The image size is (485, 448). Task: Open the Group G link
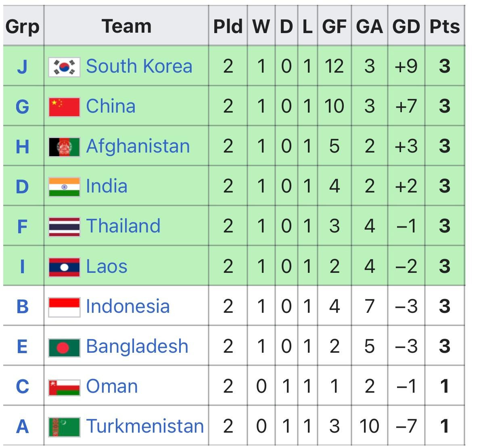[22, 107]
